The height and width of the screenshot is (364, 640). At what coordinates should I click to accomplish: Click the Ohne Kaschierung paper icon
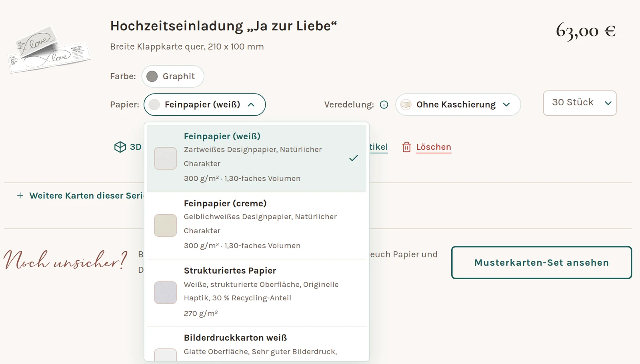coord(406,105)
